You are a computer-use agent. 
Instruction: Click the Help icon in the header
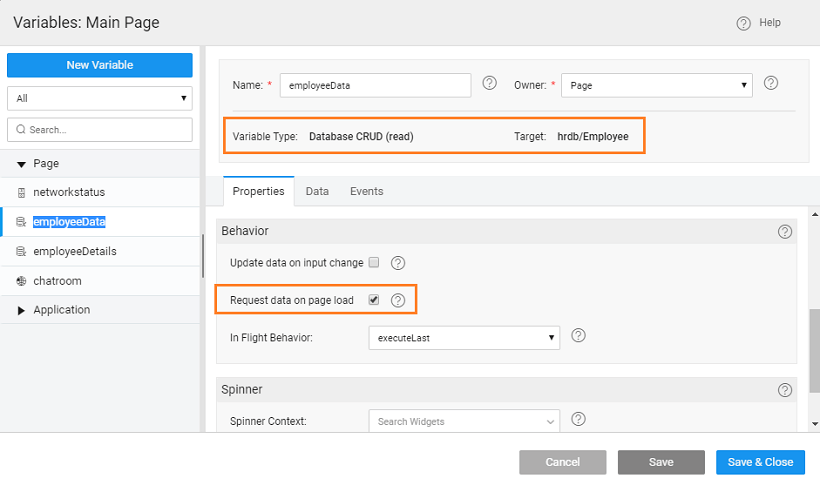click(743, 23)
